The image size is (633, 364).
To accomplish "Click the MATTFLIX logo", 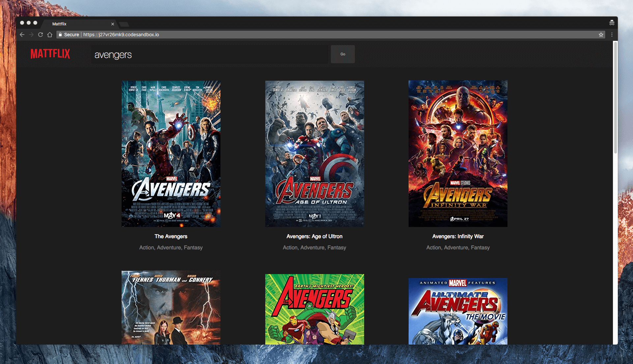I will point(50,54).
